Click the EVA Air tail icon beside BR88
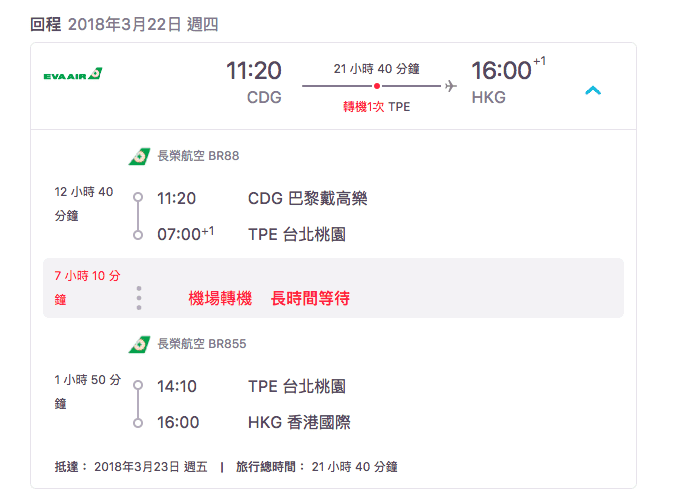The height and width of the screenshot is (500, 676). click(139, 156)
